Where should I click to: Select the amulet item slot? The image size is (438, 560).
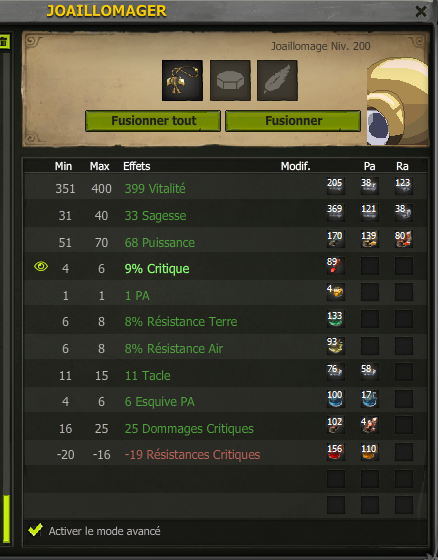pyautogui.click(x=182, y=80)
